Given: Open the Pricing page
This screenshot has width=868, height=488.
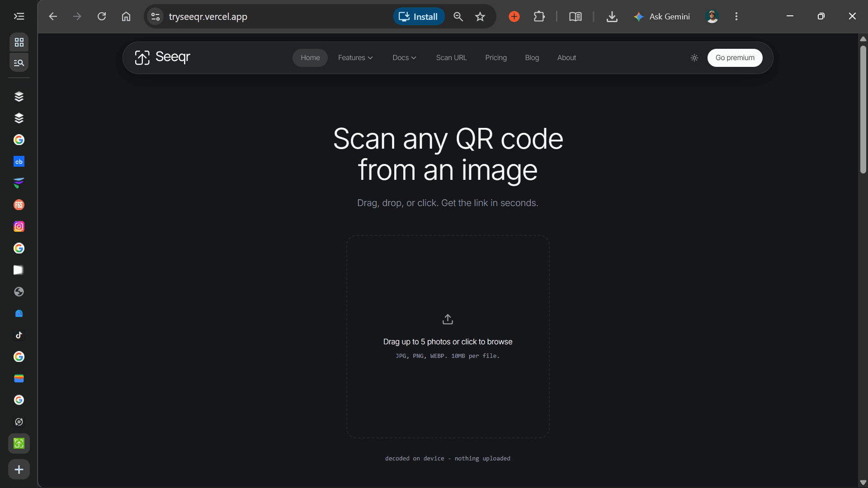Looking at the screenshot, I should (x=496, y=58).
